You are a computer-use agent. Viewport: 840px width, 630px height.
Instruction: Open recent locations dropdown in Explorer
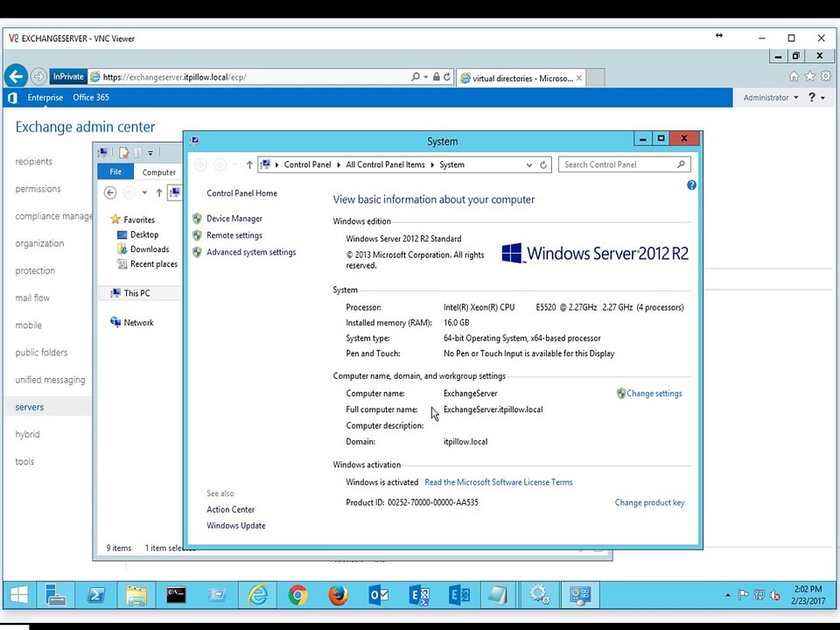point(144,192)
